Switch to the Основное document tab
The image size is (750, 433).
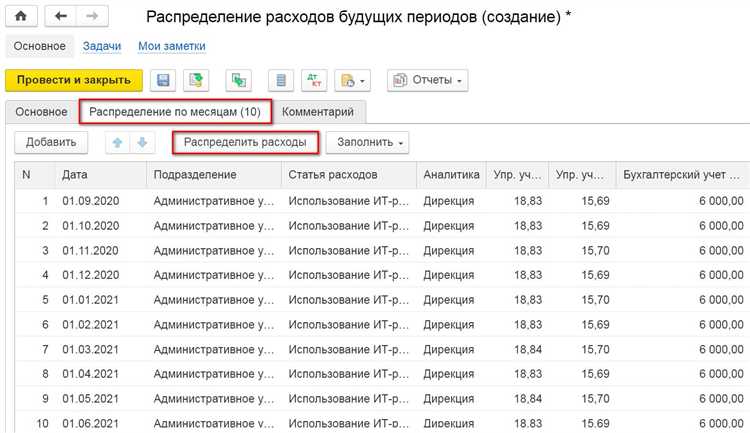pyautogui.click(x=41, y=111)
